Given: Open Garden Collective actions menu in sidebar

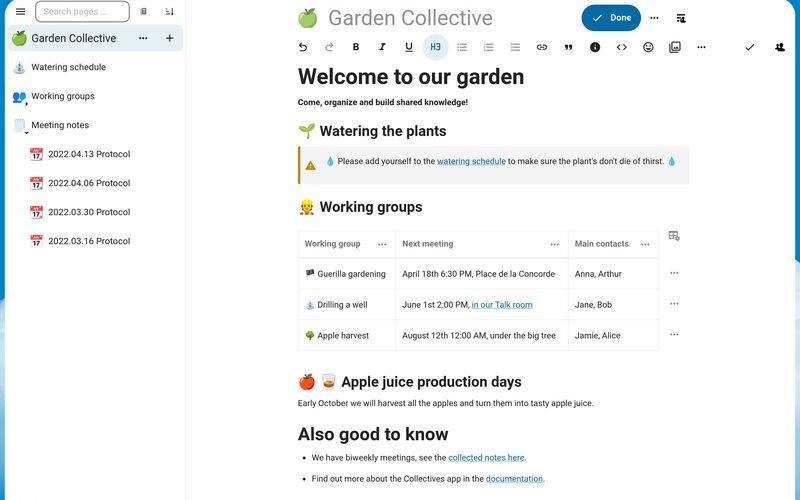Looking at the screenshot, I should coord(143,38).
